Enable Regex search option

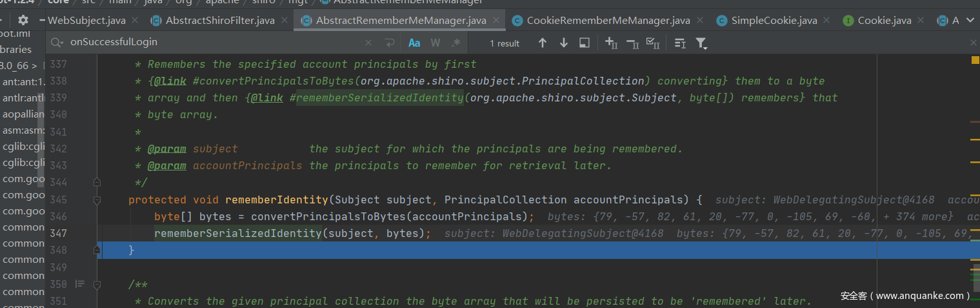[456, 43]
